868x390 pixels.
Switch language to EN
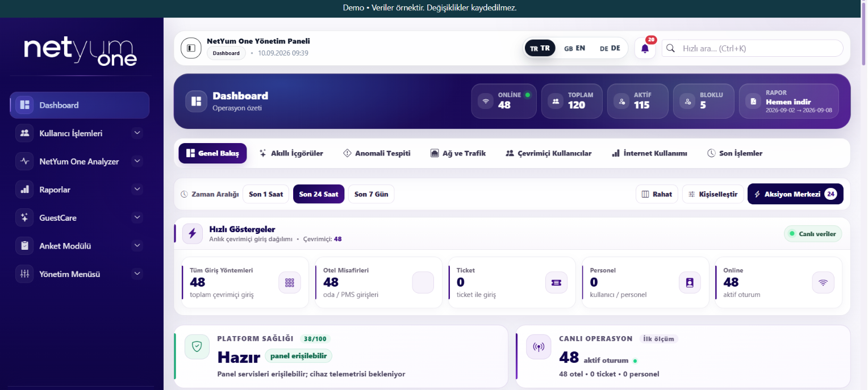[x=574, y=48]
